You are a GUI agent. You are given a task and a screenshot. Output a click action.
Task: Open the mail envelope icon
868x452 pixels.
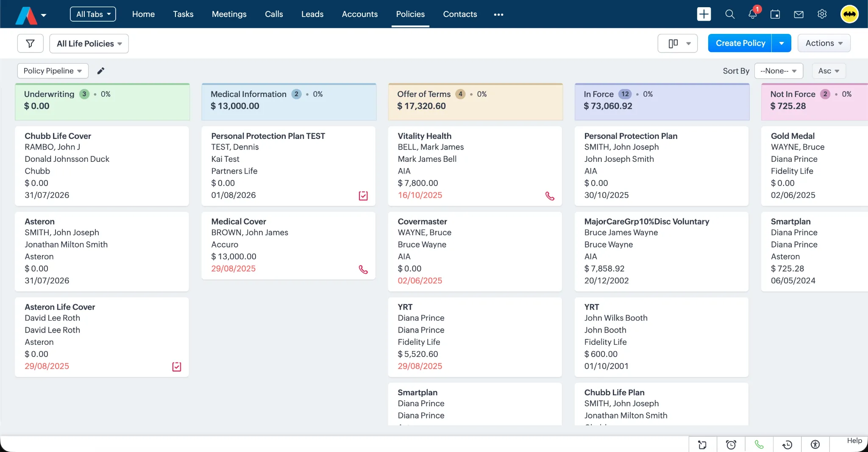(x=798, y=14)
